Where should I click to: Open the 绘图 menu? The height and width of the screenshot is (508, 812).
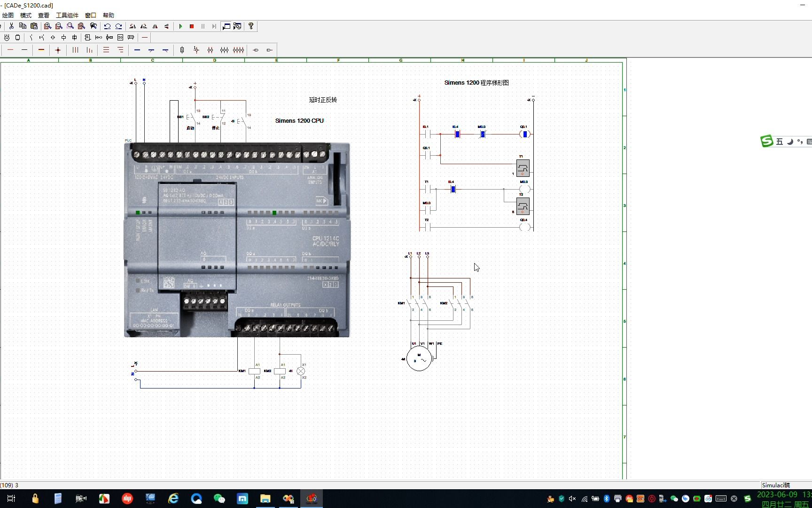8,16
